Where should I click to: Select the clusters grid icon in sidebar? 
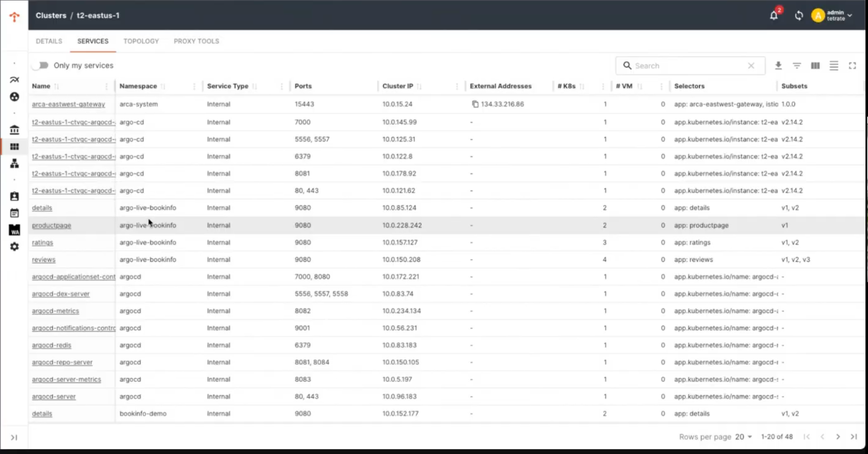point(14,147)
